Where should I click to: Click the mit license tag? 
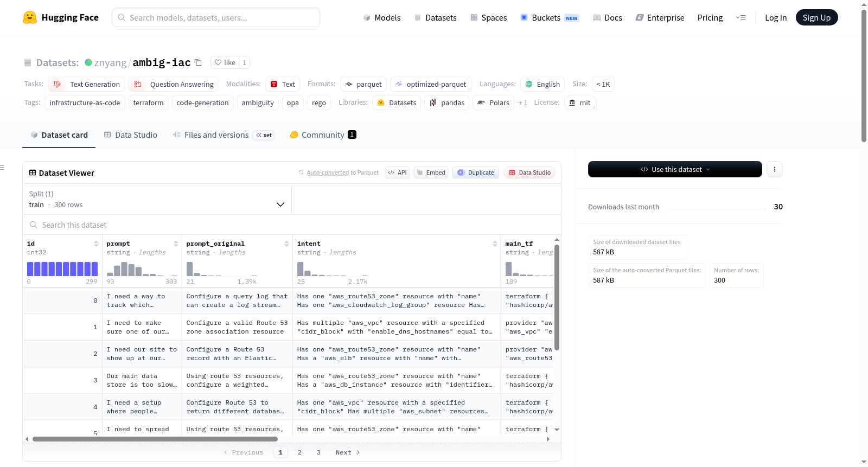point(580,103)
